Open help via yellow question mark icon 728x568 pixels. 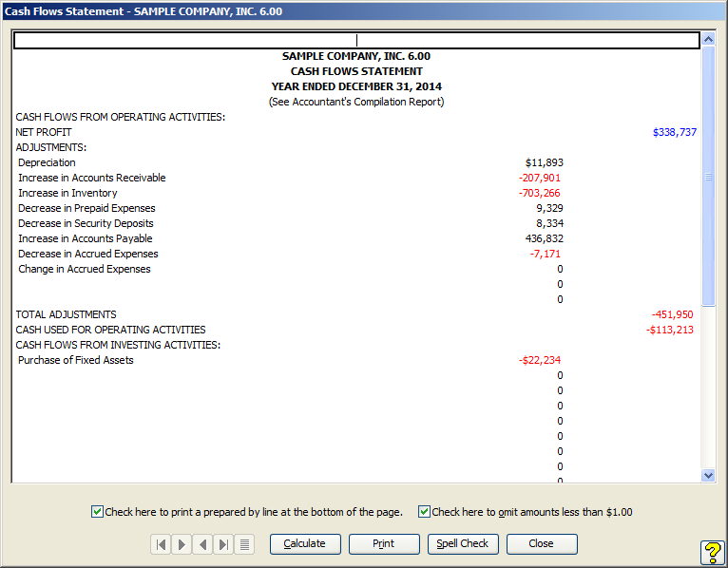click(x=713, y=553)
